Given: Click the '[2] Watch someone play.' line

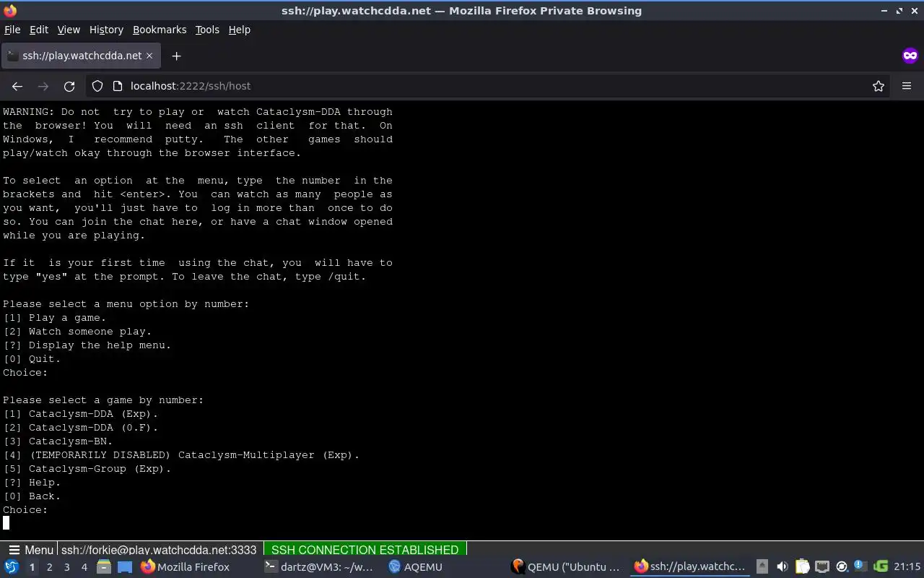Looking at the screenshot, I should point(78,332).
